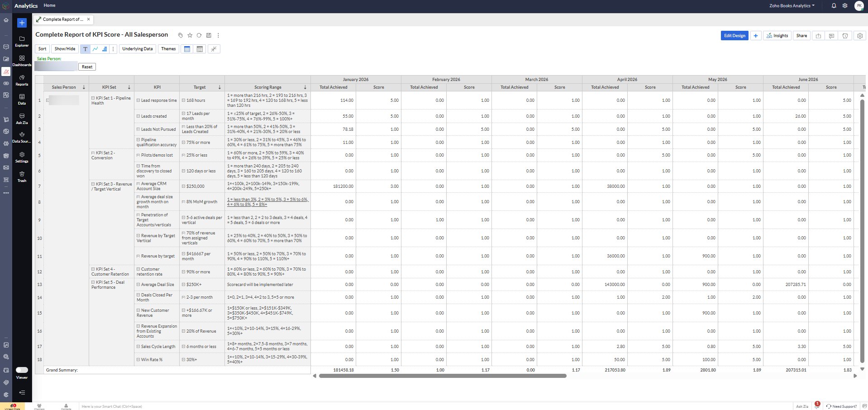Go to Home in the top bar

tap(49, 5)
